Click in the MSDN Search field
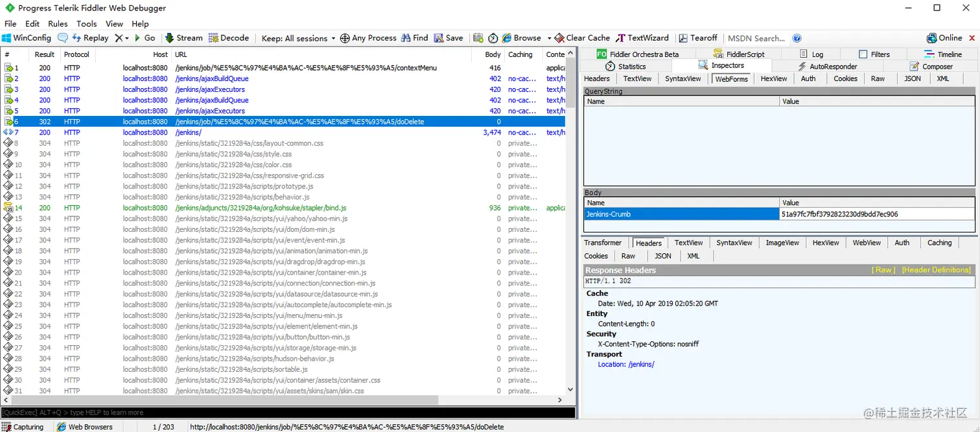 click(756, 38)
